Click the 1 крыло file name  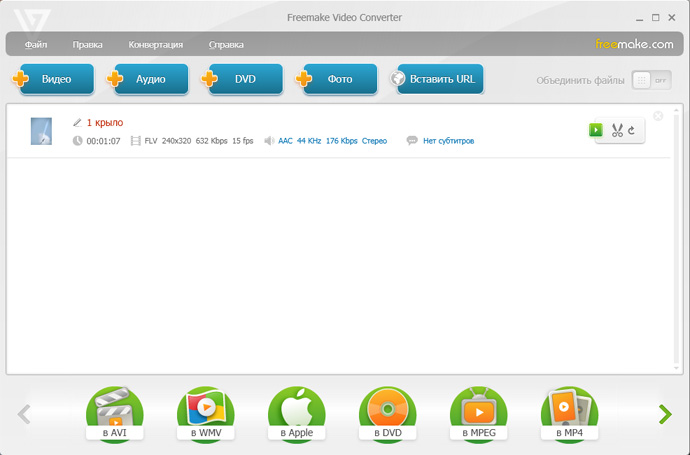105,123
